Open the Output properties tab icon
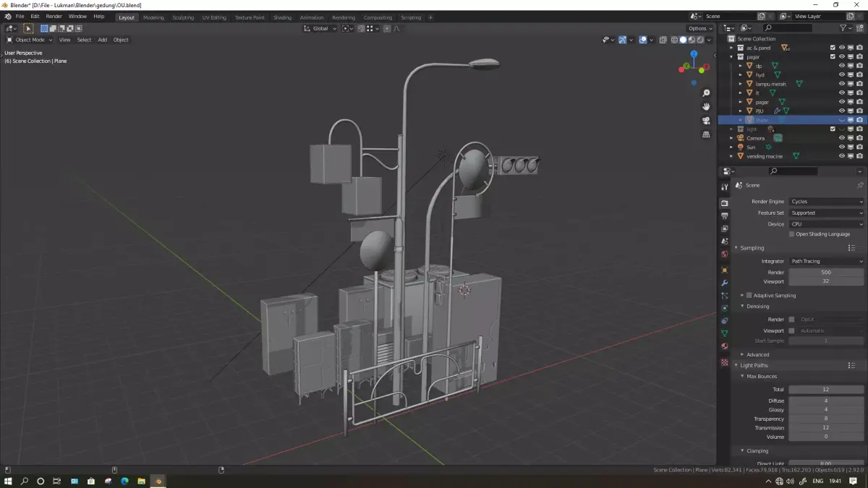Screen dimensions: 868x488 click(725, 215)
